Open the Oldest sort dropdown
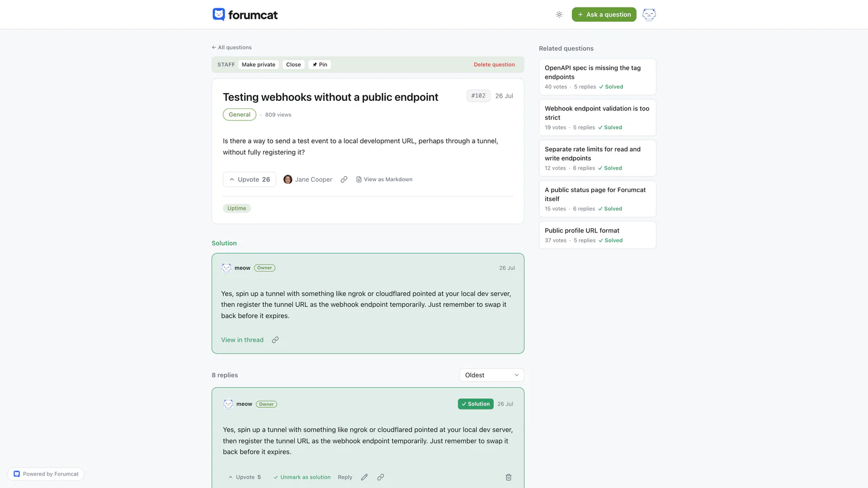868x488 pixels. (x=492, y=375)
